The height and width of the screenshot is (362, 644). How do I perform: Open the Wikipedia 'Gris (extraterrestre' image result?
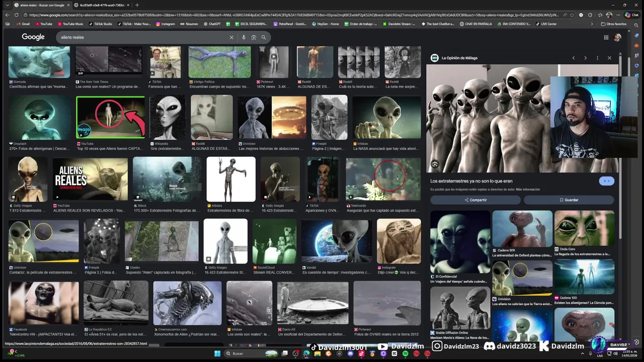[x=167, y=118]
